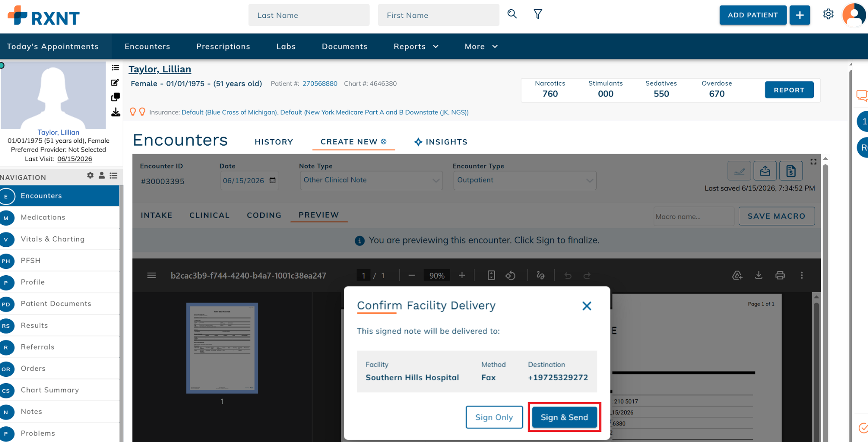This screenshot has width=868, height=442.
Task: Open the settings gear in the header
Action: [x=828, y=14]
